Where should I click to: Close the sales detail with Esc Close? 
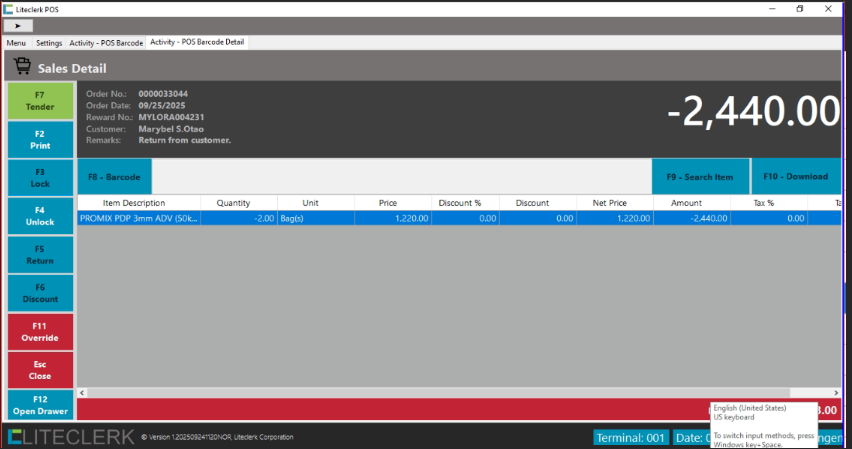click(40, 371)
